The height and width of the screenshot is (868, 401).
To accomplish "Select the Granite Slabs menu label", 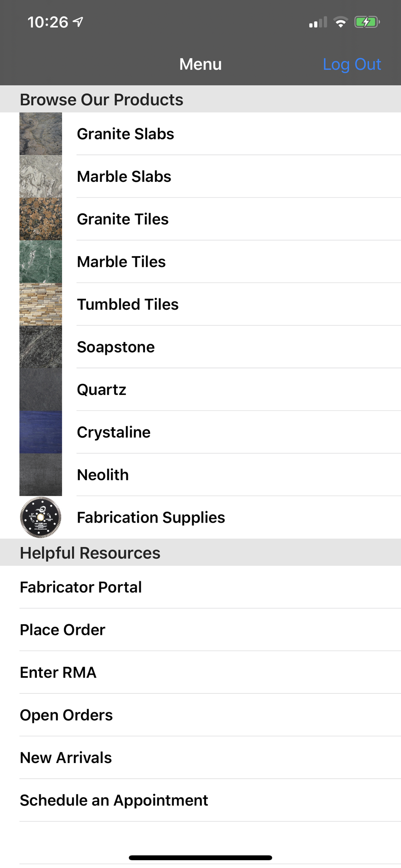I will (x=125, y=134).
